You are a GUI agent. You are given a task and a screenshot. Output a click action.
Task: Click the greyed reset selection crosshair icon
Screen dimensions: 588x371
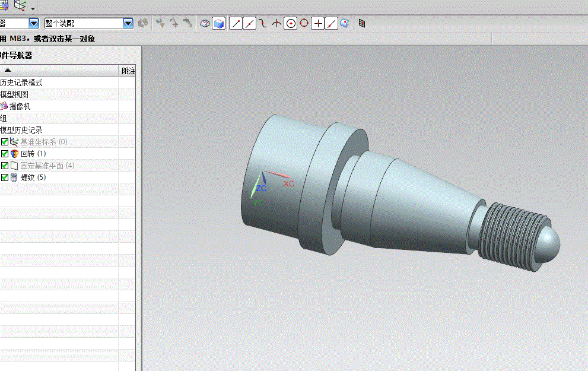(x=174, y=23)
